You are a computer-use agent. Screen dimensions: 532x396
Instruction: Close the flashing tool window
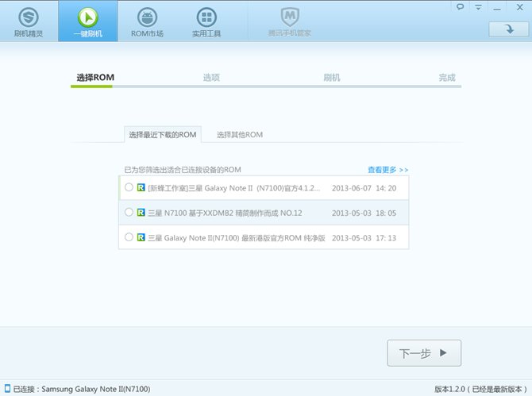[520, 7]
